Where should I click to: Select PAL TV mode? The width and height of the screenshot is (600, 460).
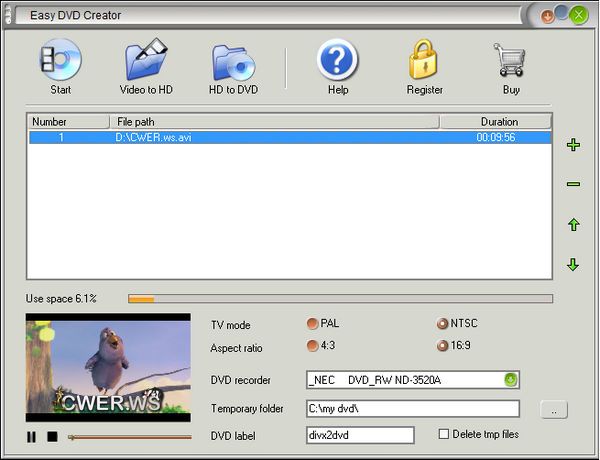click(312, 324)
